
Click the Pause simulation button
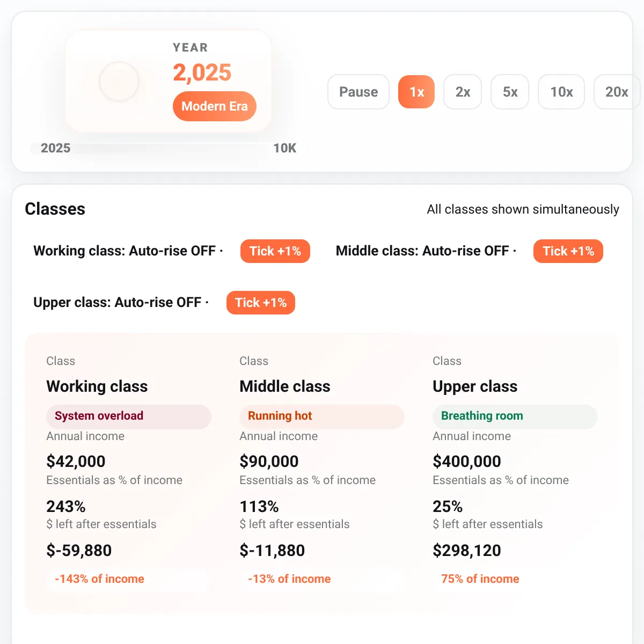[358, 92]
